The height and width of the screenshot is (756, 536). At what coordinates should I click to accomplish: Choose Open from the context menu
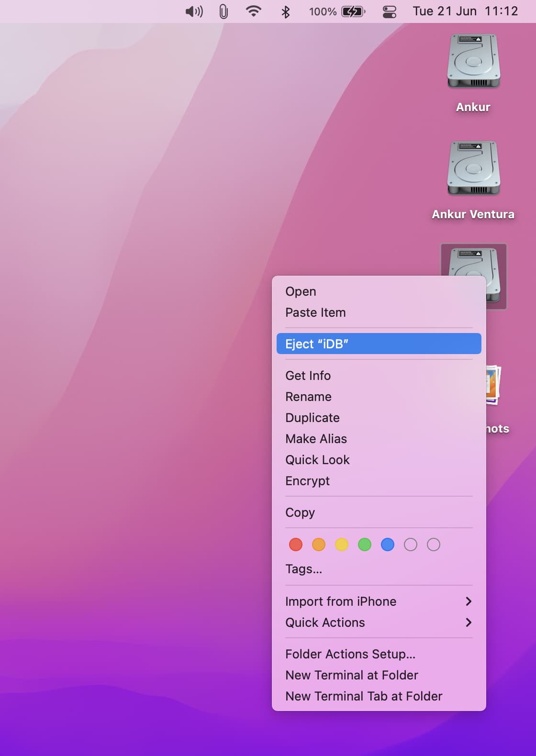coord(379,291)
